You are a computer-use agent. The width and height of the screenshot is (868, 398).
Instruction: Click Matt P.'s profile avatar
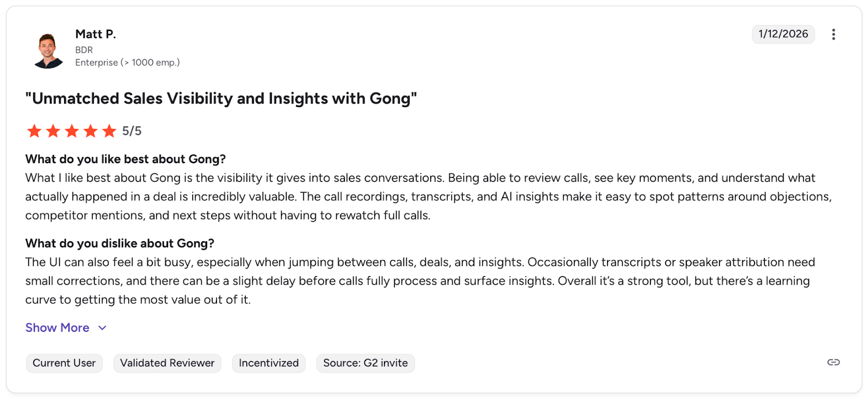(48, 50)
